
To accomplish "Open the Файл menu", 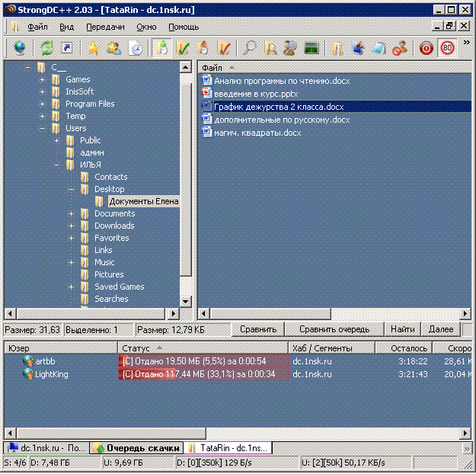I will 37,27.
